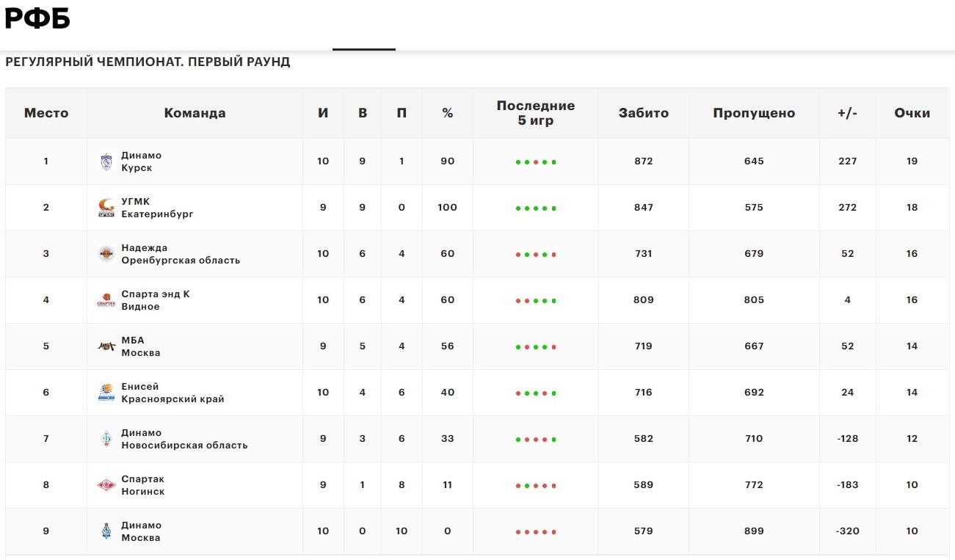Click the +/- column header
Screen dimensions: 955x560
click(x=848, y=113)
